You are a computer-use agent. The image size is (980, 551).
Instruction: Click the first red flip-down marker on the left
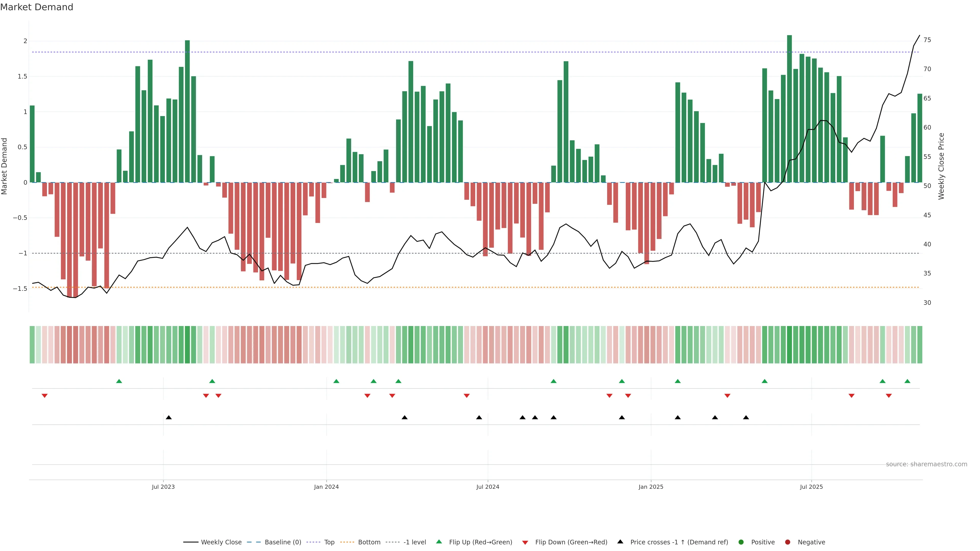coord(44,396)
